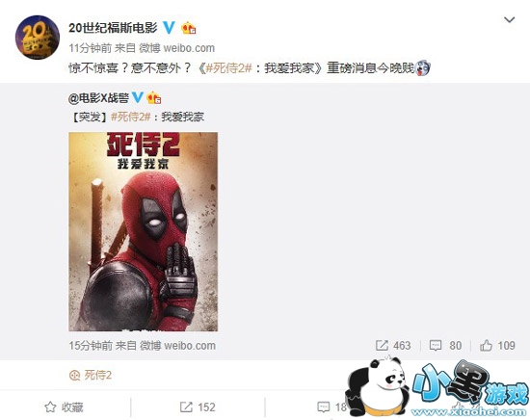Image resolution: width=530 pixels, height=420 pixels.
Task: Like the original post showing 109
Action: [497, 345]
